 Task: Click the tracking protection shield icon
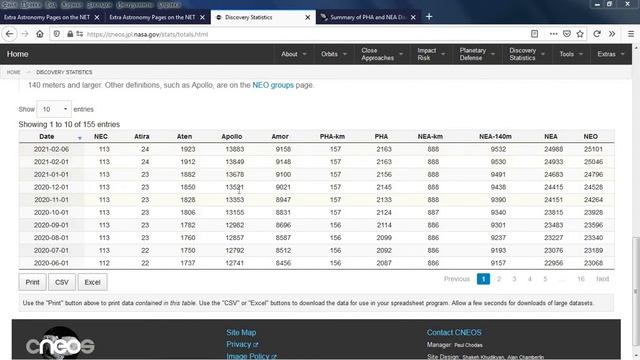[x=57, y=34]
